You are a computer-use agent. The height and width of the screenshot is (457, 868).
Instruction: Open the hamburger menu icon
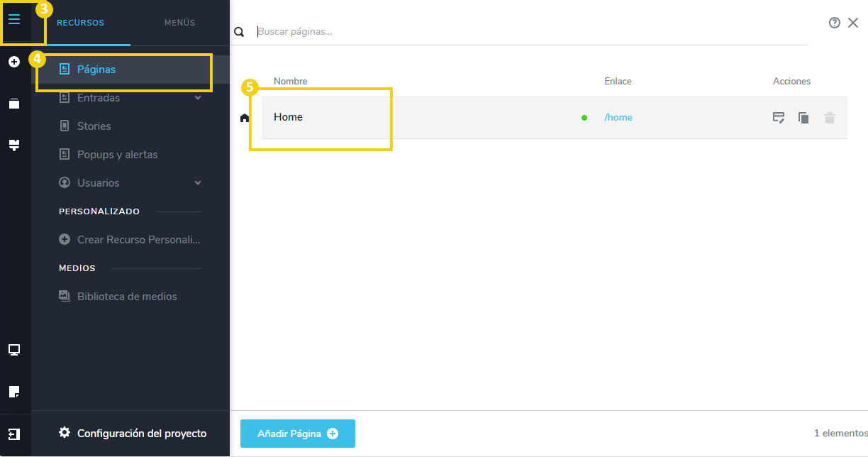coord(14,19)
